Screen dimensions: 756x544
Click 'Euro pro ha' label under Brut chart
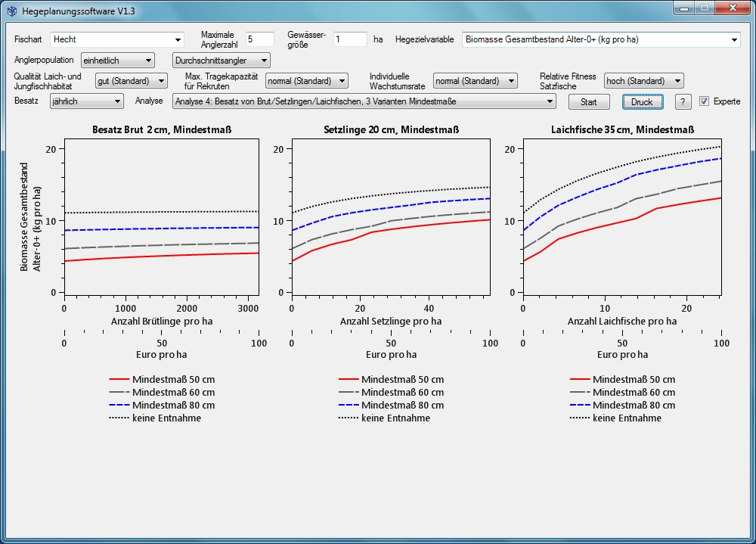tap(162, 354)
